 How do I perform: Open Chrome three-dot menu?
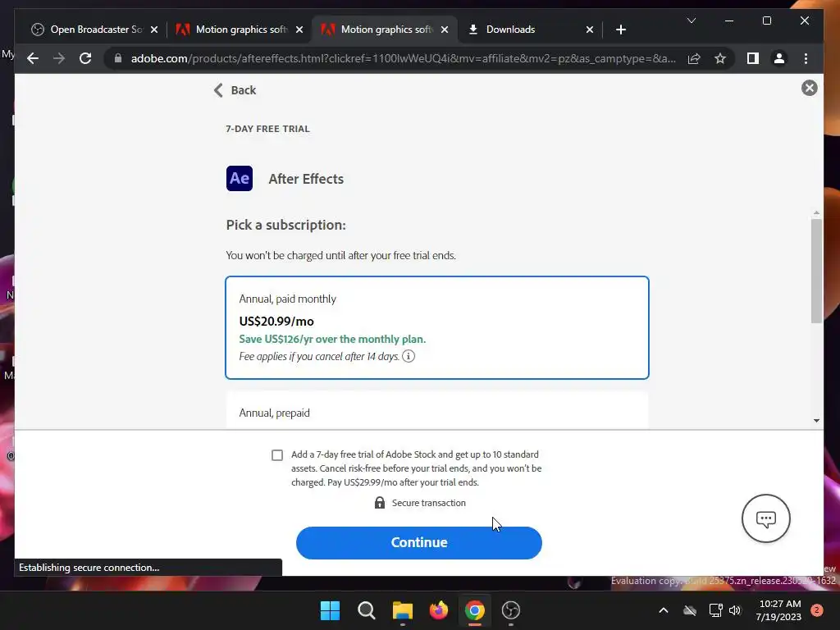coord(806,58)
